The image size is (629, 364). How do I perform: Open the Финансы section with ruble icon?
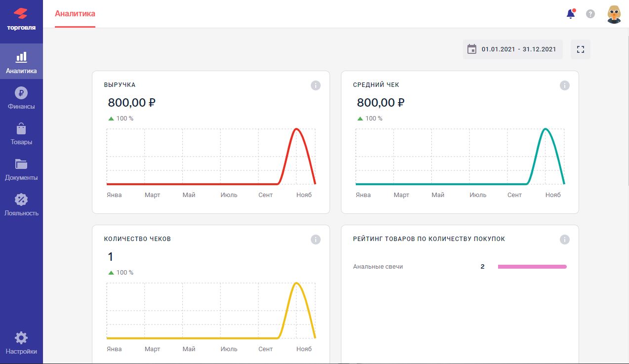tap(21, 98)
